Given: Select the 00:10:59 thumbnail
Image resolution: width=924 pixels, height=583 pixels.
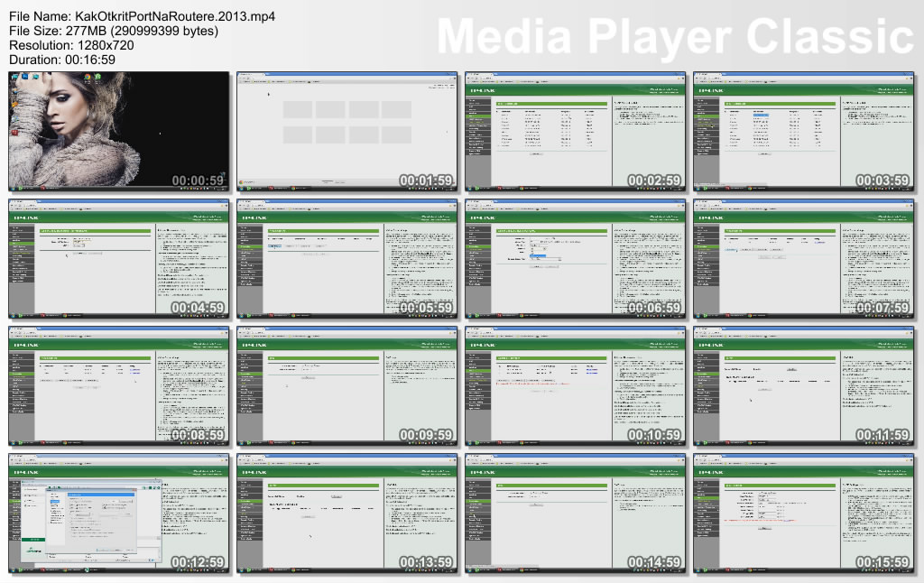Looking at the screenshot, I should (x=576, y=385).
